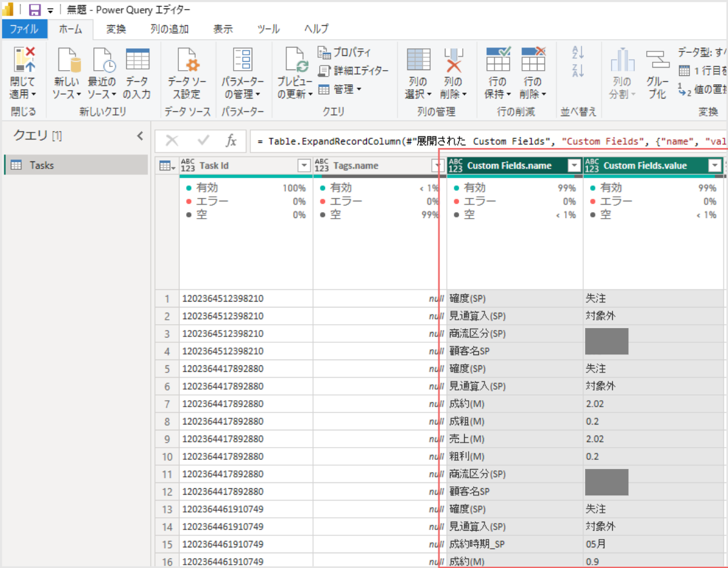The image size is (728, 568).
Task: Click cell 確度(SP) in row 1
Action: pos(514,299)
